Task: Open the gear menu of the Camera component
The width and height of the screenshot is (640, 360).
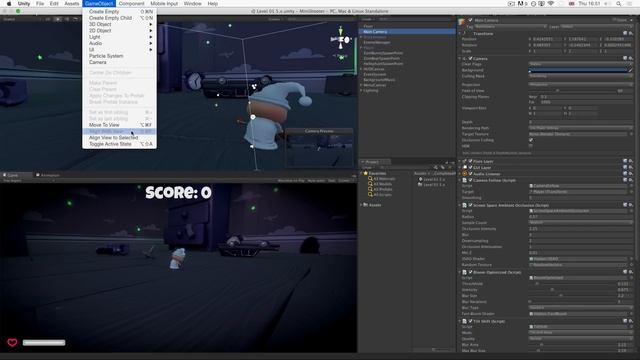Action: click(x=631, y=58)
